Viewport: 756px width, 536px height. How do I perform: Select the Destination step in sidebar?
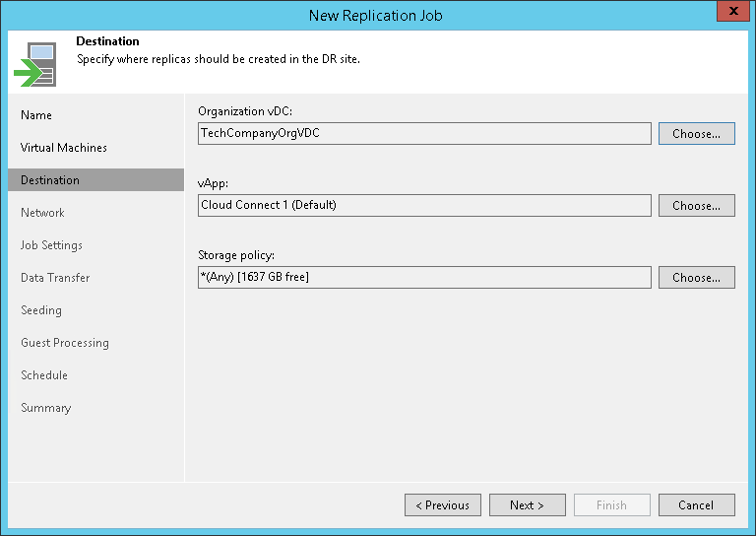[x=50, y=180]
